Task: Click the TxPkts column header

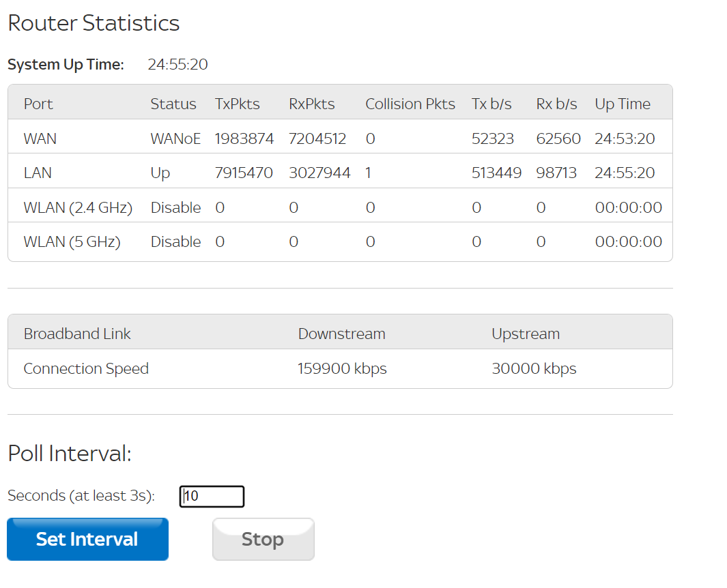Action: point(237,104)
